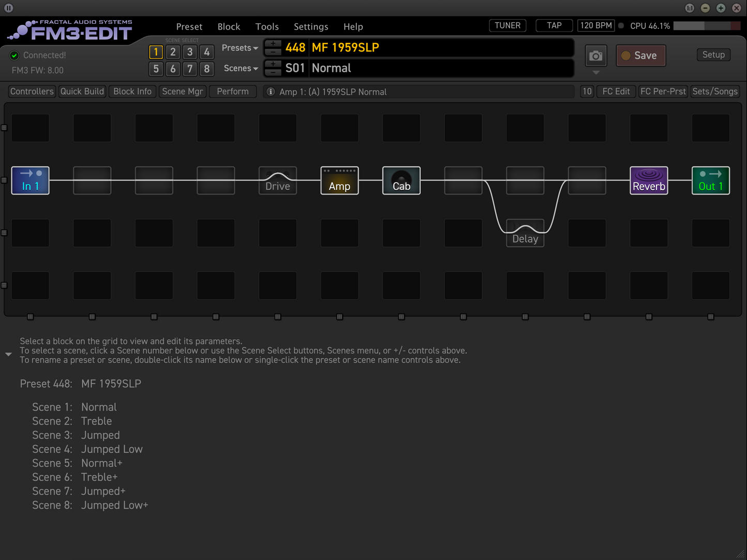This screenshot has height=560, width=747.
Task: Click the green Connected status check icon
Action: coord(14,55)
